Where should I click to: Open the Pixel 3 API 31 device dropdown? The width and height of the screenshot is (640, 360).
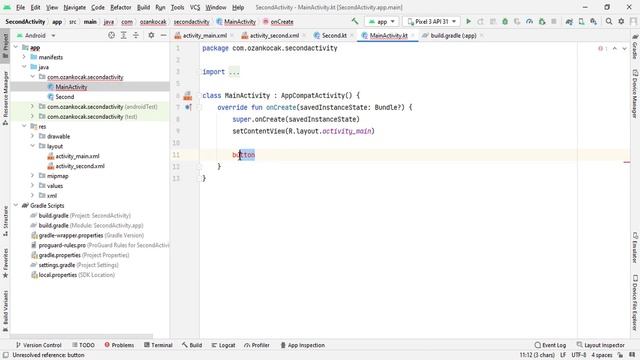click(x=432, y=21)
